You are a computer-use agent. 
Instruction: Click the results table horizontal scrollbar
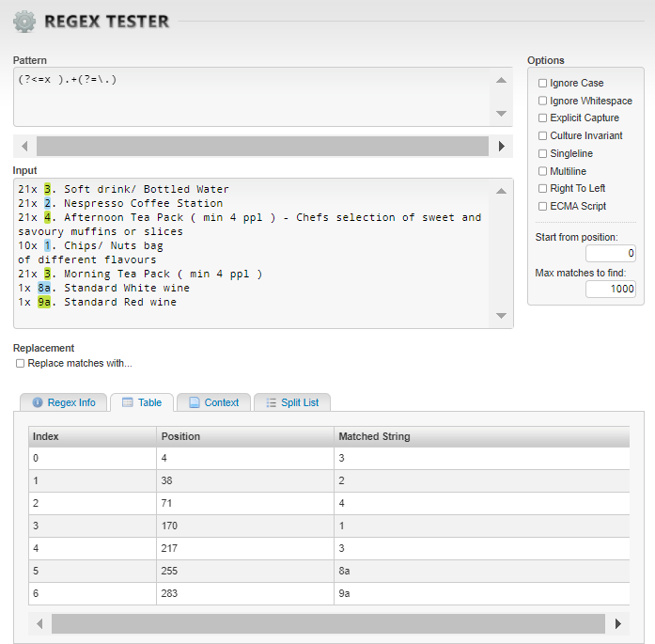327,623
